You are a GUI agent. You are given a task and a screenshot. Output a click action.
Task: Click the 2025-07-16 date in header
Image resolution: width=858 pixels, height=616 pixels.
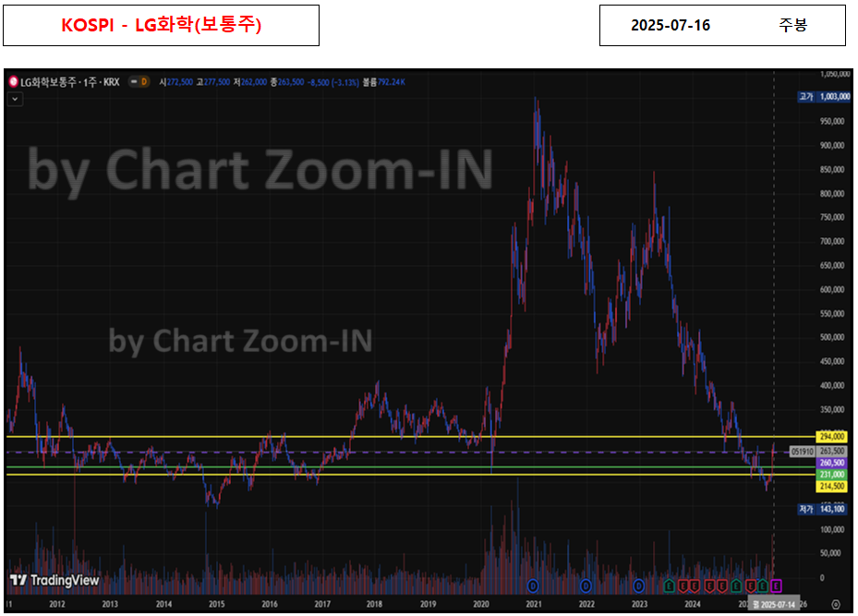tap(671, 25)
